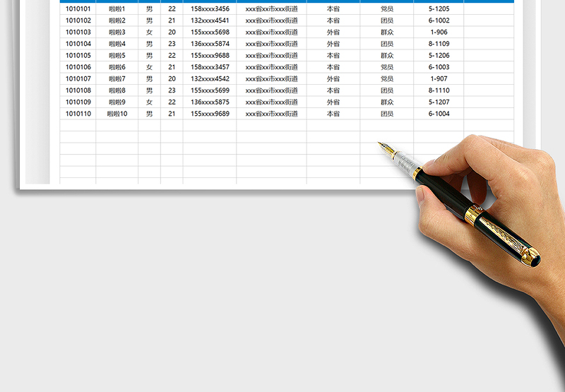
Task: Select cell with ID 1010108
Action: tap(78, 90)
